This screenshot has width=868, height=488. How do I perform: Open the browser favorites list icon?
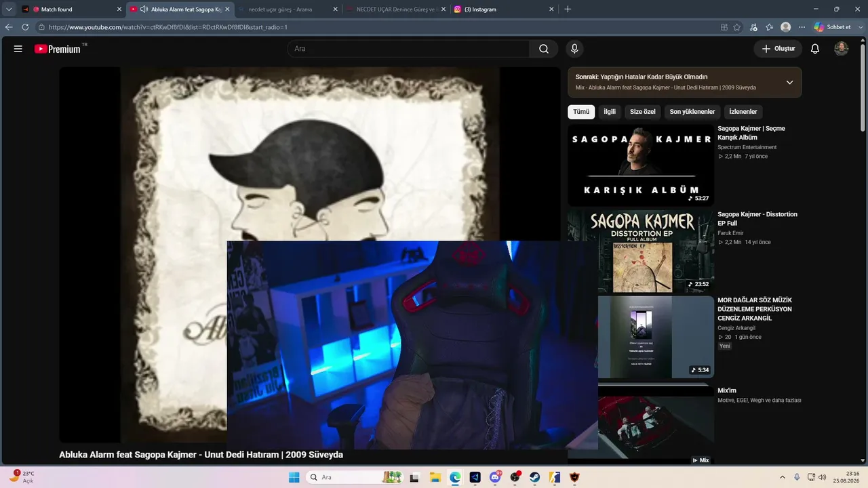(x=769, y=27)
